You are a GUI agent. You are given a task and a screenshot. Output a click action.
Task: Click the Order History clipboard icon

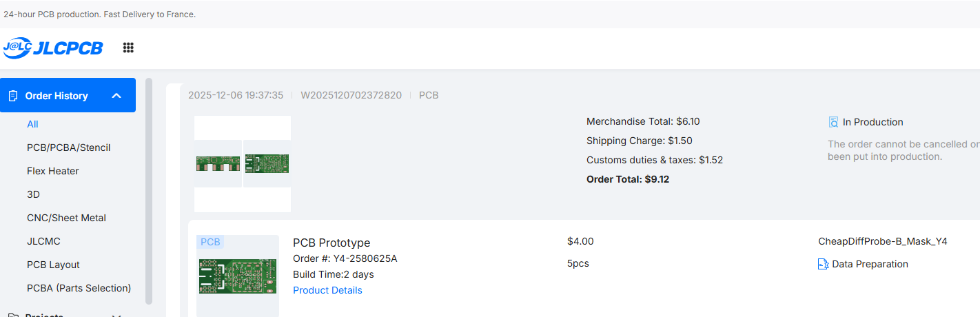13,96
